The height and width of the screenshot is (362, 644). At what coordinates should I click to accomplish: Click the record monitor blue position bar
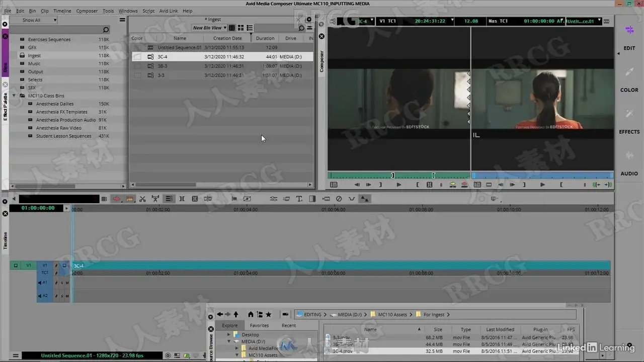tap(542, 175)
